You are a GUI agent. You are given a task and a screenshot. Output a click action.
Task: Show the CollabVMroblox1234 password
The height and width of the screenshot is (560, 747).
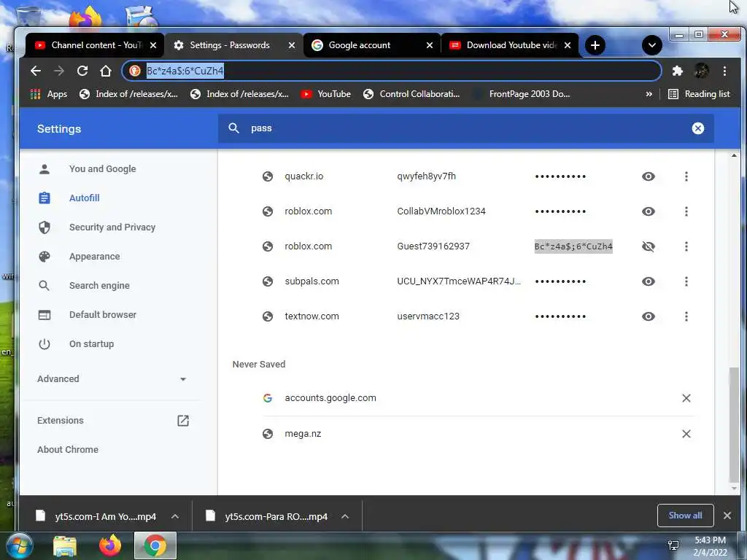[648, 211]
